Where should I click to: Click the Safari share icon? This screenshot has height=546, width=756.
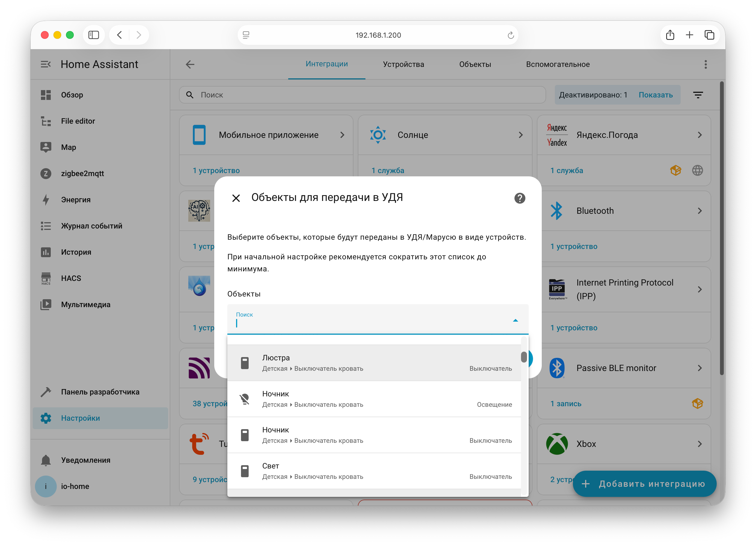(670, 35)
